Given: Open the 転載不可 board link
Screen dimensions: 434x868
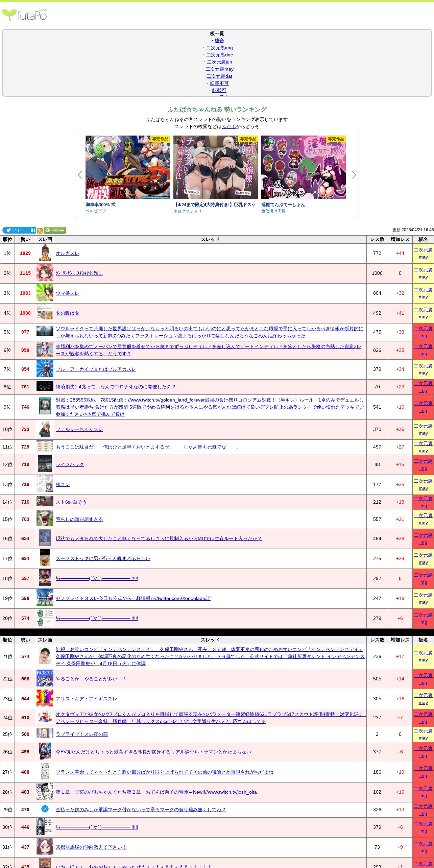Looking at the screenshot, I should click(x=219, y=83).
